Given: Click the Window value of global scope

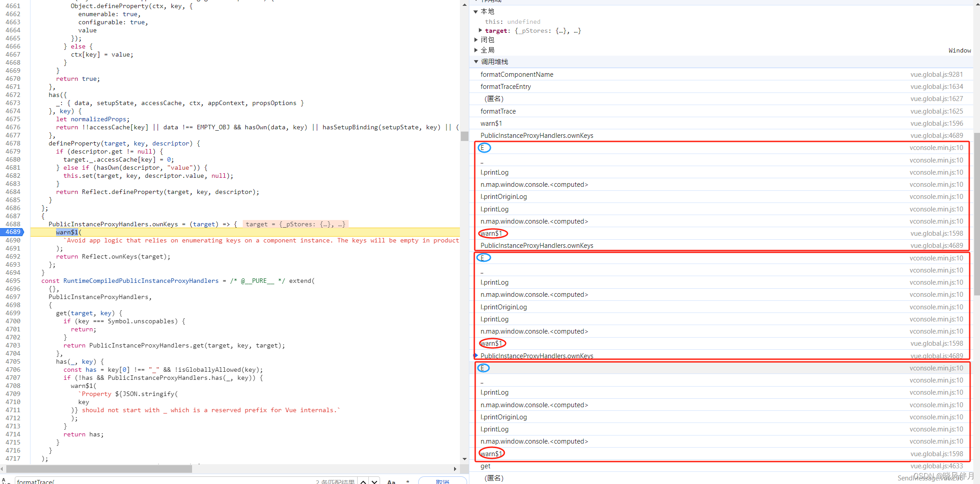Looking at the screenshot, I should (x=959, y=50).
